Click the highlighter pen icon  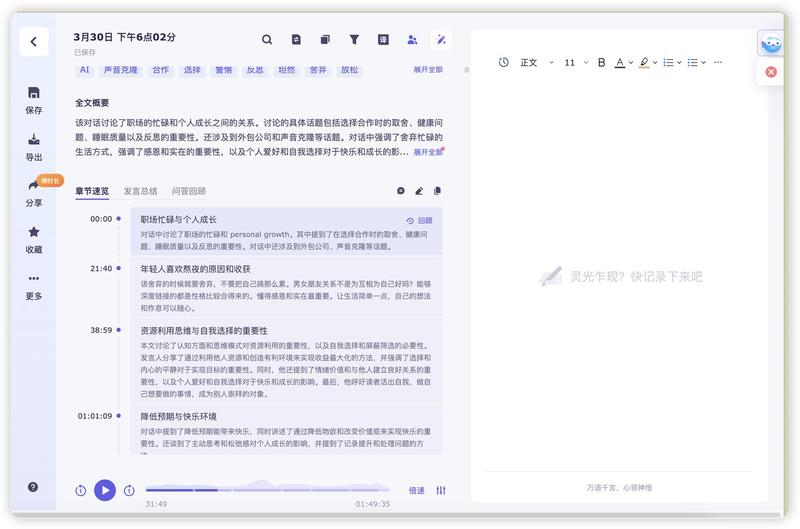tap(644, 62)
